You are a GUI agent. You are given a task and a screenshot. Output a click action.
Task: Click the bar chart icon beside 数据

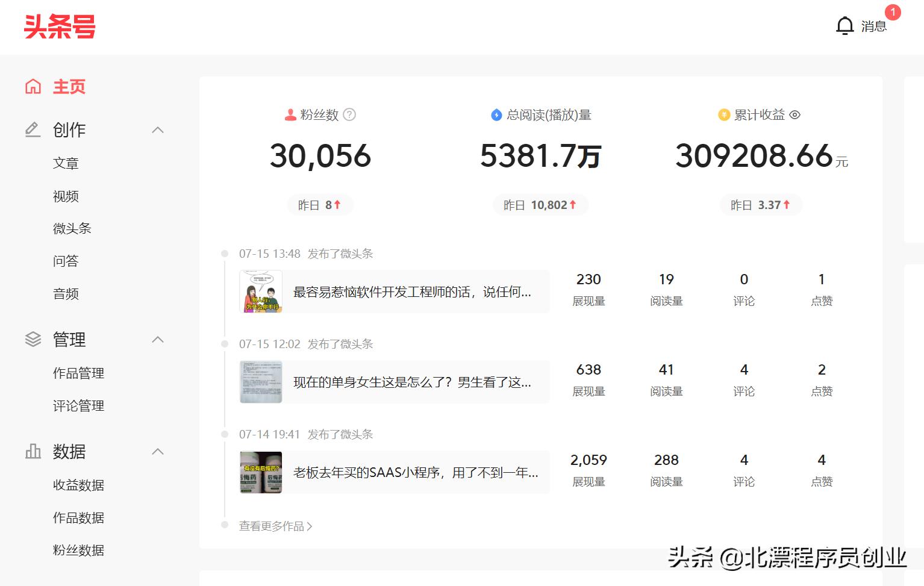click(33, 451)
